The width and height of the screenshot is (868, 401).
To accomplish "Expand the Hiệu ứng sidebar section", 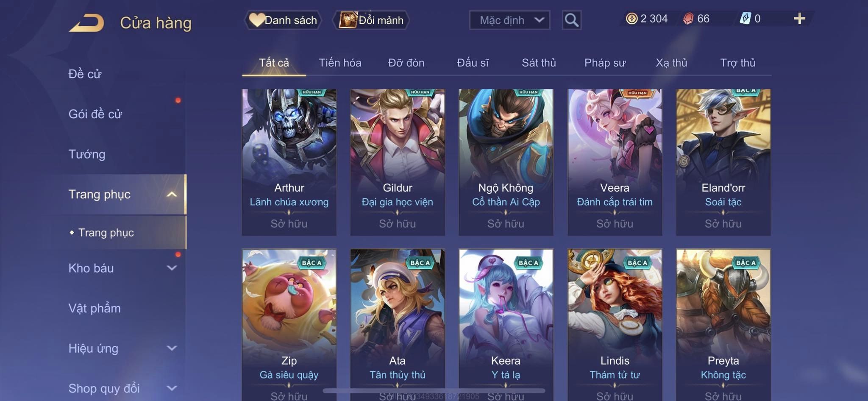I will coord(172,348).
